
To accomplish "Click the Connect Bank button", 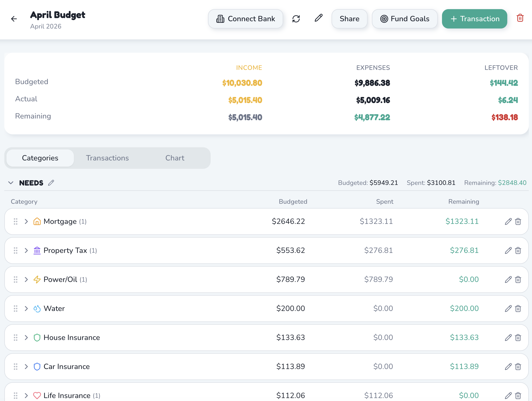I will point(246,19).
